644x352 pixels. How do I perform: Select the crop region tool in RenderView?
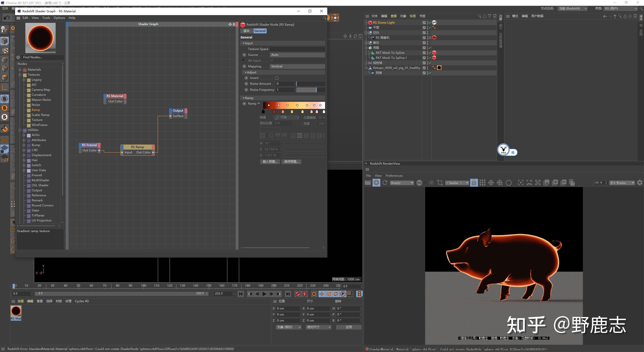(x=440, y=183)
